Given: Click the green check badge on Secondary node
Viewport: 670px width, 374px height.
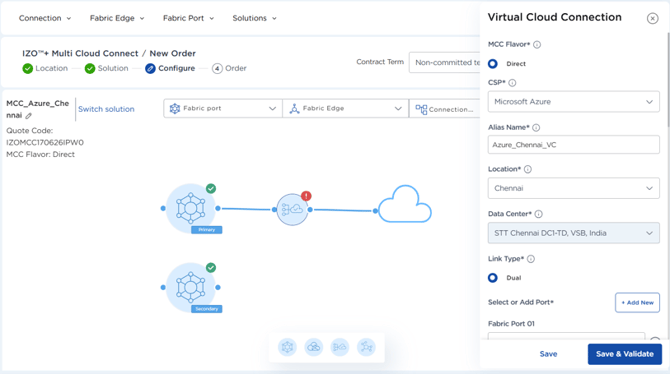Looking at the screenshot, I should pyautogui.click(x=211, y=268).
